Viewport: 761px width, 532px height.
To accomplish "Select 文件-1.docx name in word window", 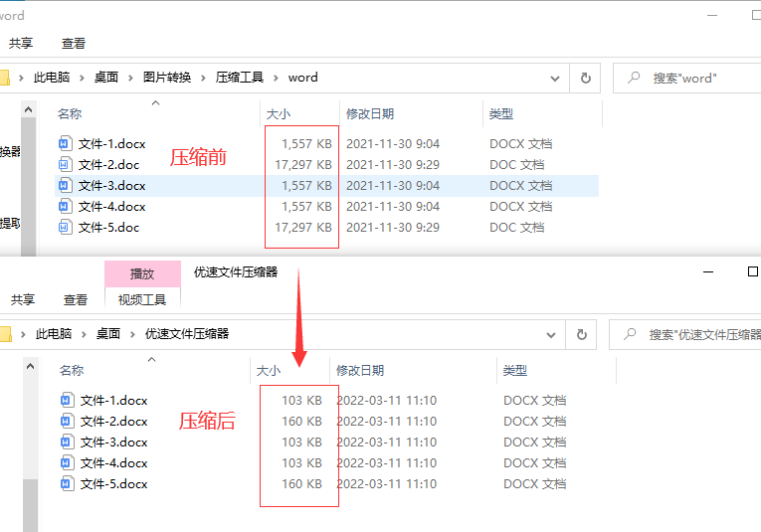I will (x=112, y=144).
